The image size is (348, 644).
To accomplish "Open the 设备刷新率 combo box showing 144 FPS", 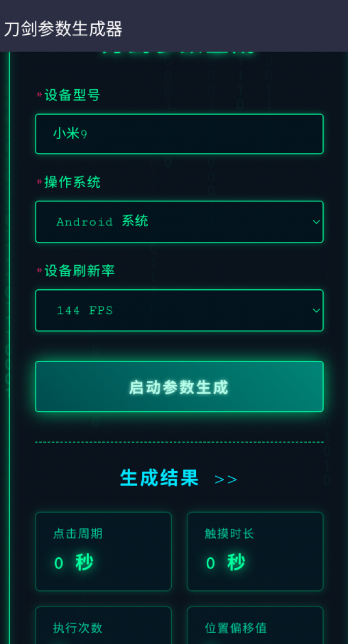I will tap(179, 310).
